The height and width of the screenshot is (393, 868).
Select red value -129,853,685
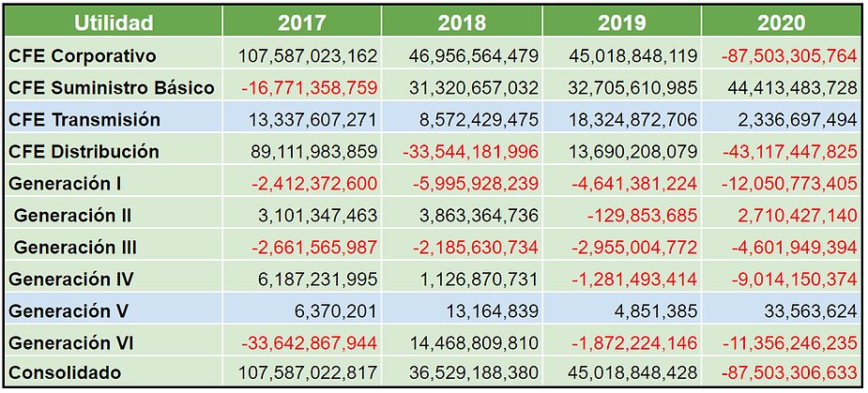point(642,216)
